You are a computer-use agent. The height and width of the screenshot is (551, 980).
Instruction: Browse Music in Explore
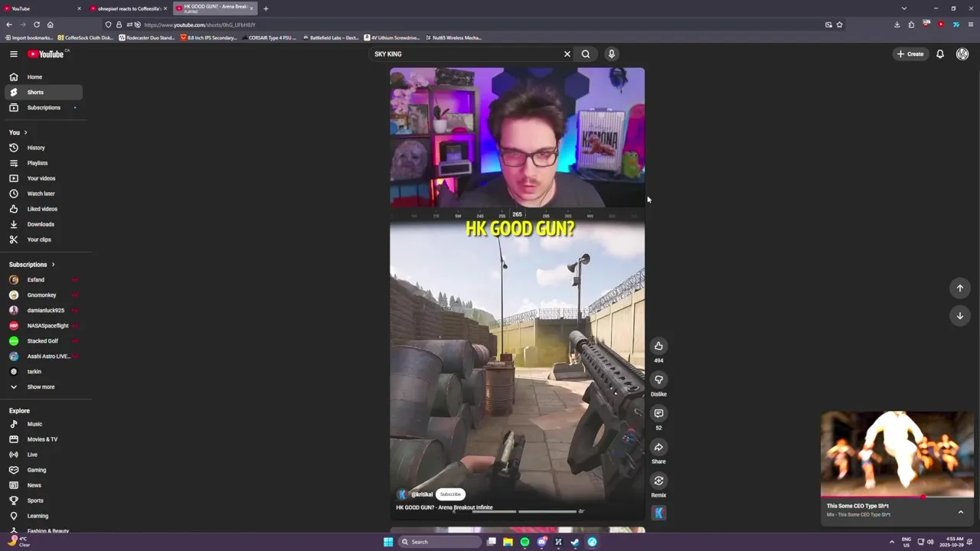coord(43,424)
